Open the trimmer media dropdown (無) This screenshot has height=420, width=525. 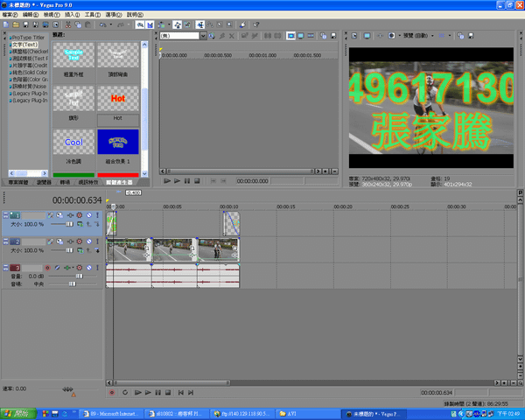click(203, 36)
